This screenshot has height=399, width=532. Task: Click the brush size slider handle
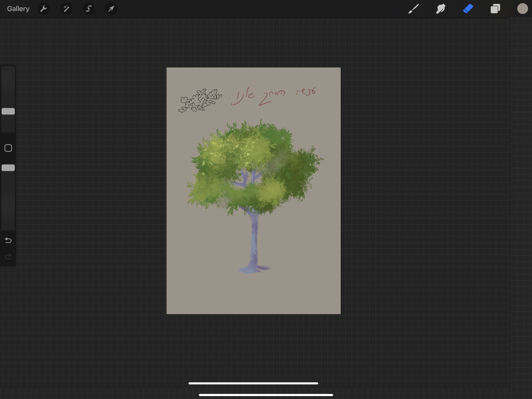pyautogui.click(x=8, y=111)
